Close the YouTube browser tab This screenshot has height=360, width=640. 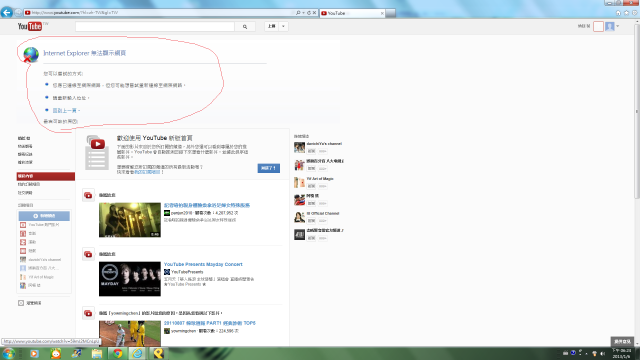(x=382, y=13)
